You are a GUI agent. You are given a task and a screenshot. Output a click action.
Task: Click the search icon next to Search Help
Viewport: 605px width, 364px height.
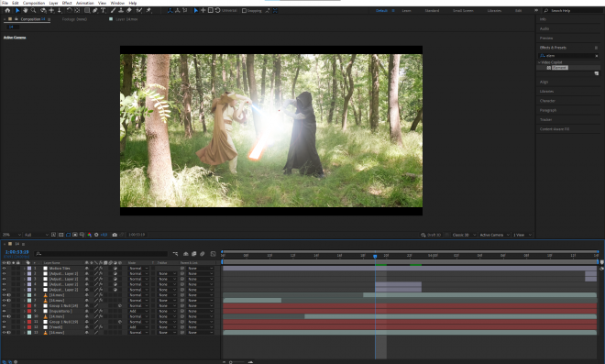click(x=546, y=10)
